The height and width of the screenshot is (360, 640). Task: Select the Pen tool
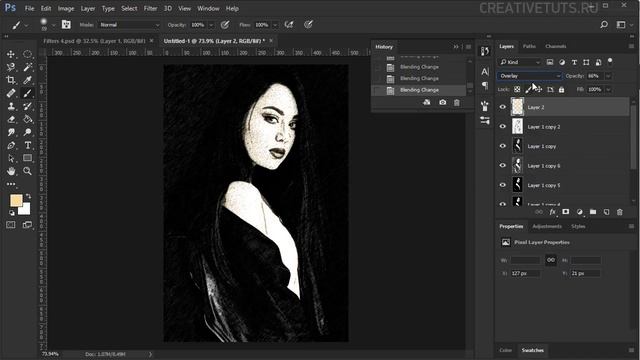point(11,145)
